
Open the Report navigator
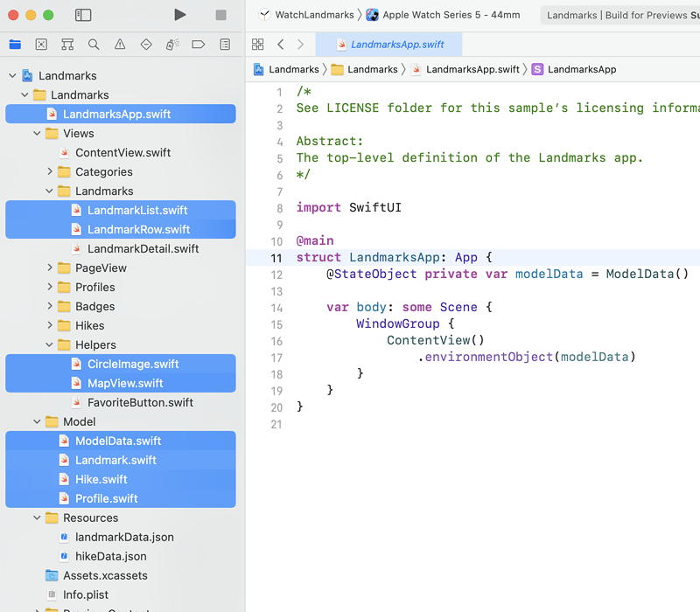225,45
